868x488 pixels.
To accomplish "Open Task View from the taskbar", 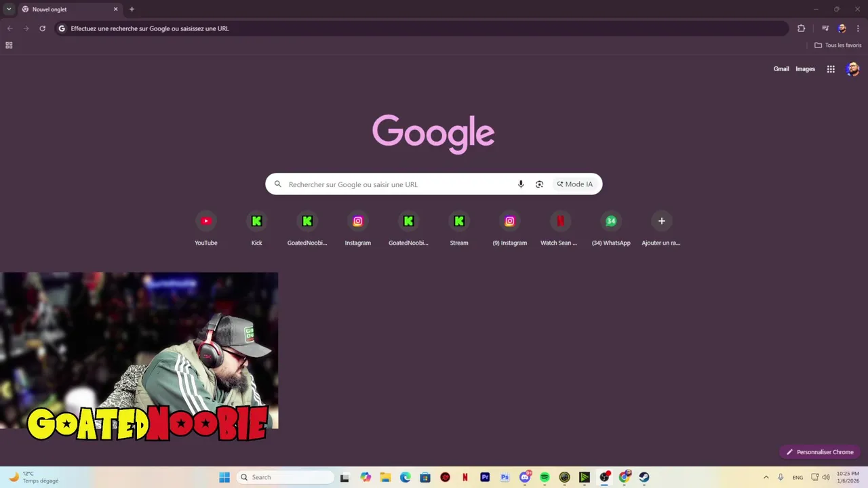I will [x=344, y=477].
